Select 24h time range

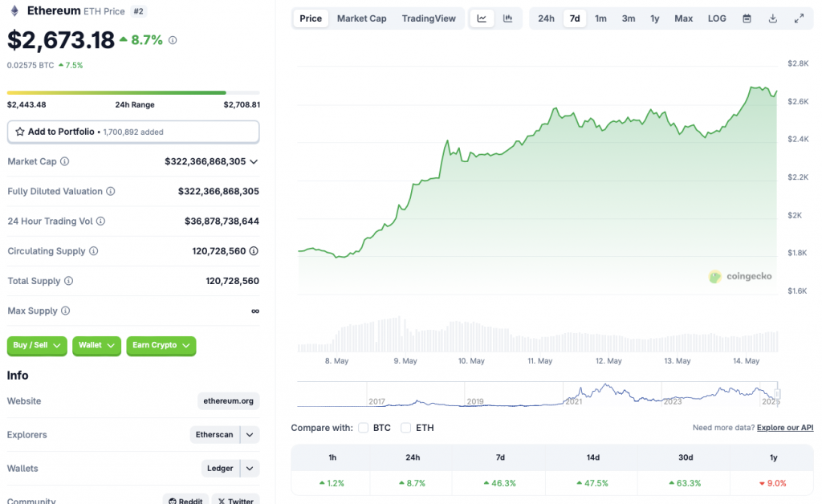[x=546, y=18]
